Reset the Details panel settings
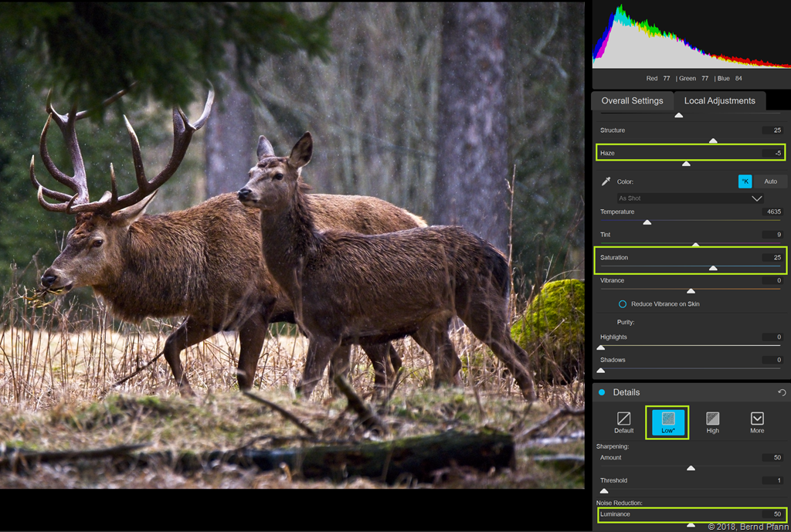Screen dimensions: 791x532 [x=782, y=393]
